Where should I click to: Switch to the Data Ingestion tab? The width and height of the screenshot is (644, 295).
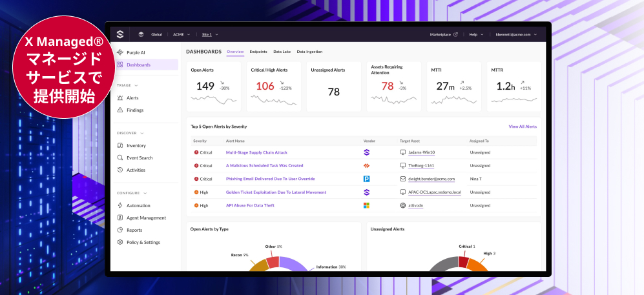point(309,52)
